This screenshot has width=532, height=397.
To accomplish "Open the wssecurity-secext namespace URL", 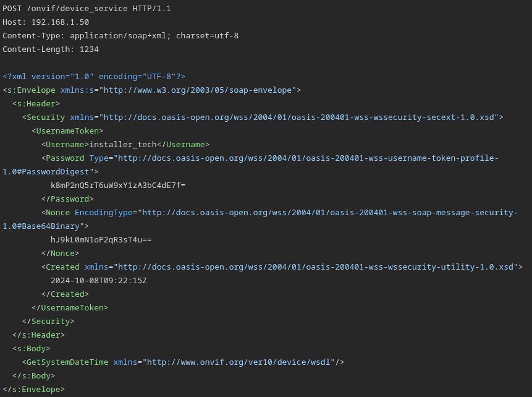I will coord(303,117).
